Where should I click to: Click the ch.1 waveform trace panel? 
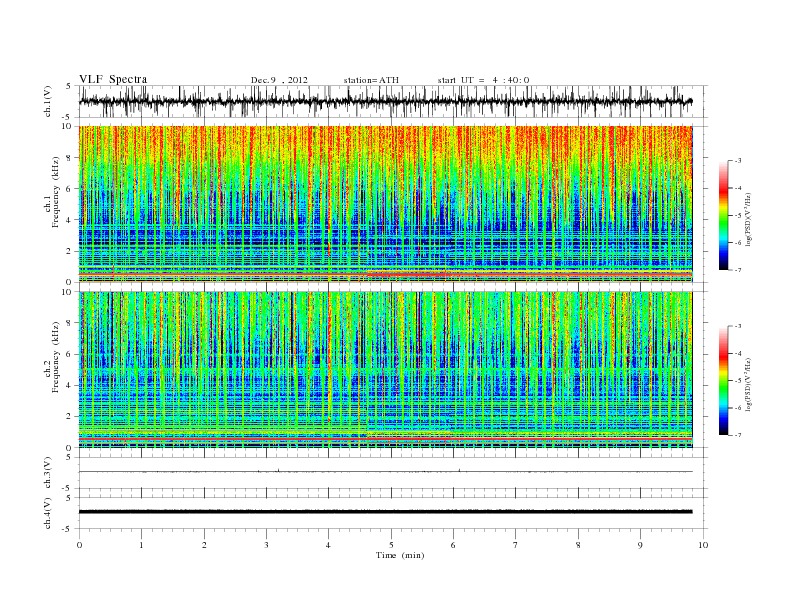tap(393, 101)
